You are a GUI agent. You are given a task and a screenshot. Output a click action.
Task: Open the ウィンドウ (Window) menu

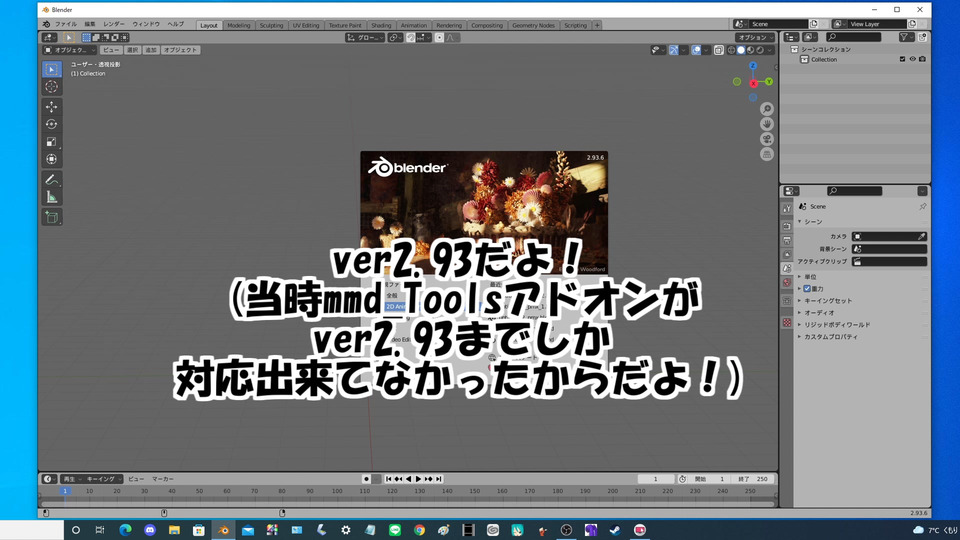pyautogui.click(x=146, y=24)
